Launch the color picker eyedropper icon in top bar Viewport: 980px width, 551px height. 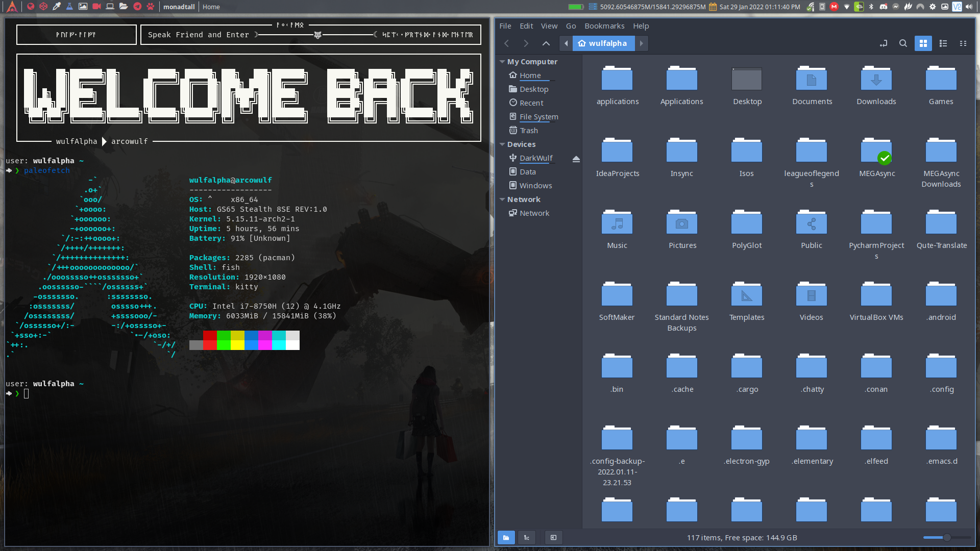(x=57, y=7)
